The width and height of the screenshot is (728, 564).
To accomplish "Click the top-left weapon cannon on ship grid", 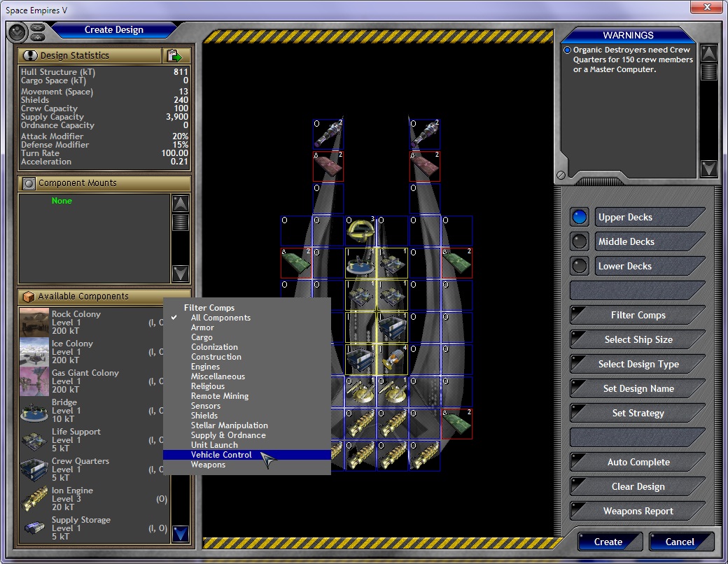I will (328, 134).
